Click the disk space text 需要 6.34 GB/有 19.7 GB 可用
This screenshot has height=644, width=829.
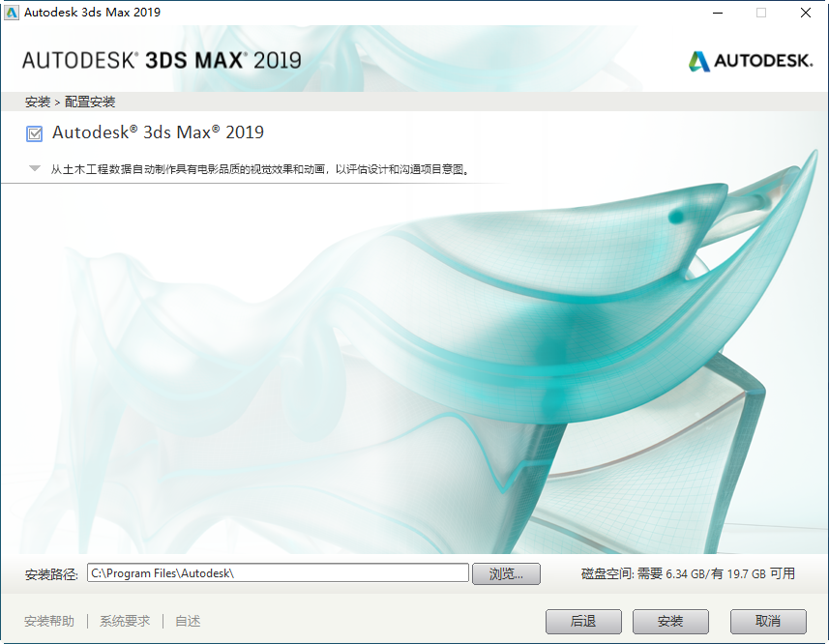(x=716, y=573)
